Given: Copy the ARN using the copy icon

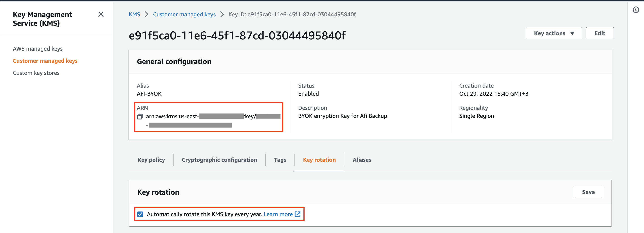Looking at the screenshot, I should [x=140, y=116].
